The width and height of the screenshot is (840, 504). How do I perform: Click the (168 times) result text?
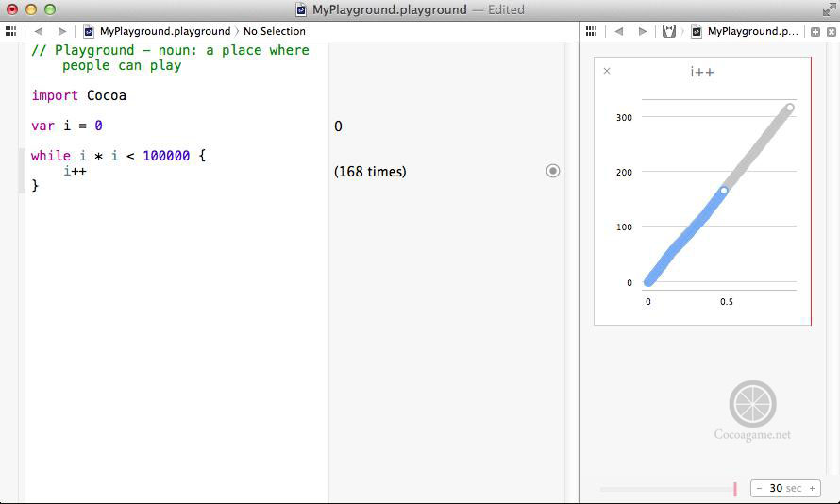click(x=370, y=172)
